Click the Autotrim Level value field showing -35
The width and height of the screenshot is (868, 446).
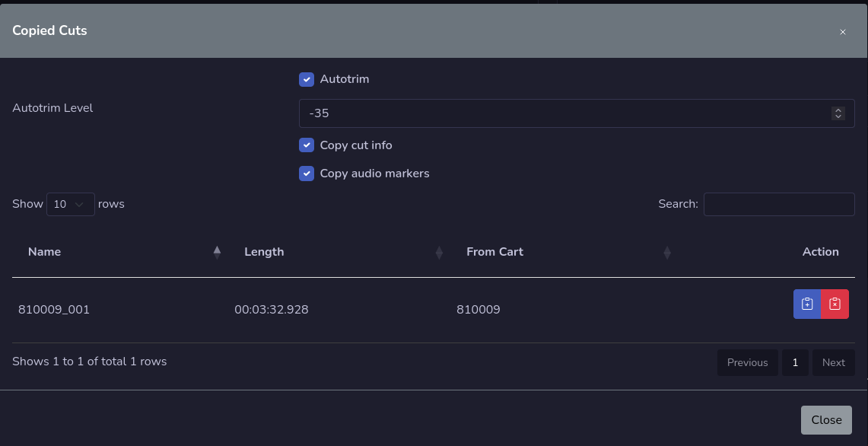(x=533, y=113)
